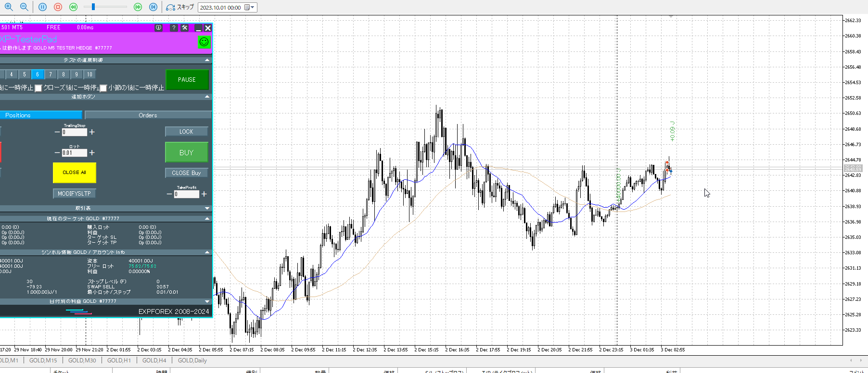This screenshot has width=868, height=373.
Task: Enable the '小節の後に一時停止' checkbox
Action: pyautogui.click(x=103, y=88)
